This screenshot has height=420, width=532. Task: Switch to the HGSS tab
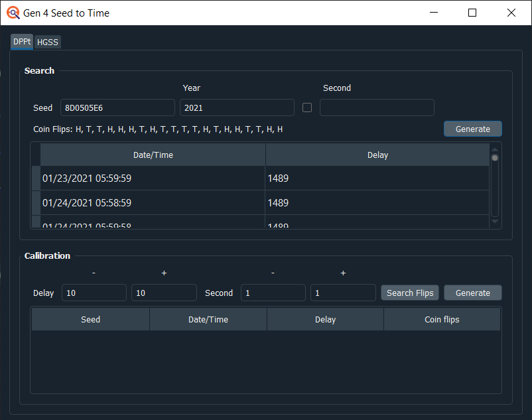click(x=48, y=42)
